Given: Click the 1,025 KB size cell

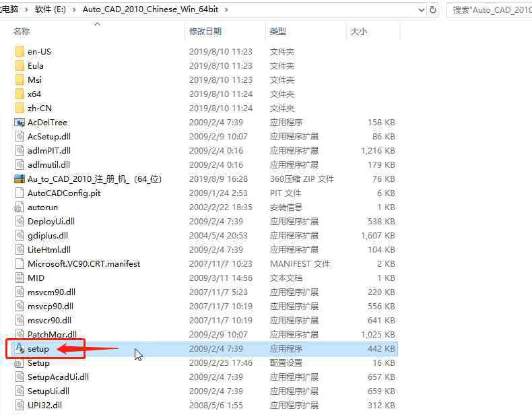Looking at the screenshot, I should pos(378,335).
